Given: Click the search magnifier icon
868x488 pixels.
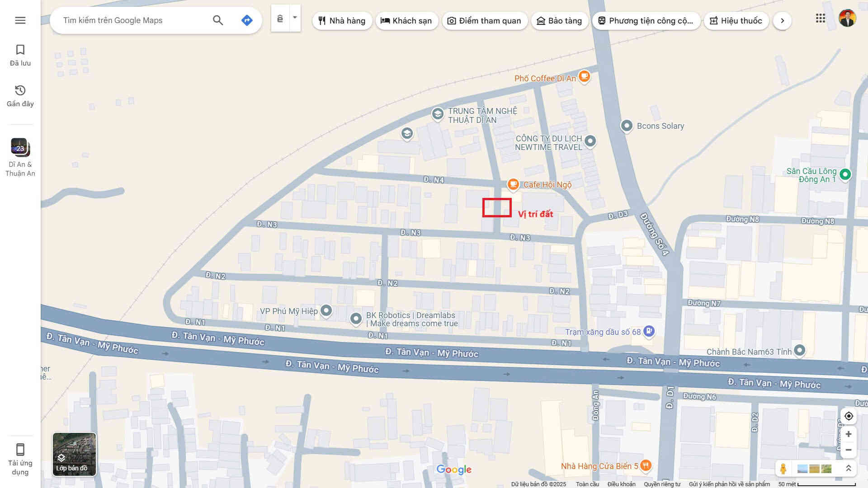Looking at the screenshot, I should [x=218, y=20].
